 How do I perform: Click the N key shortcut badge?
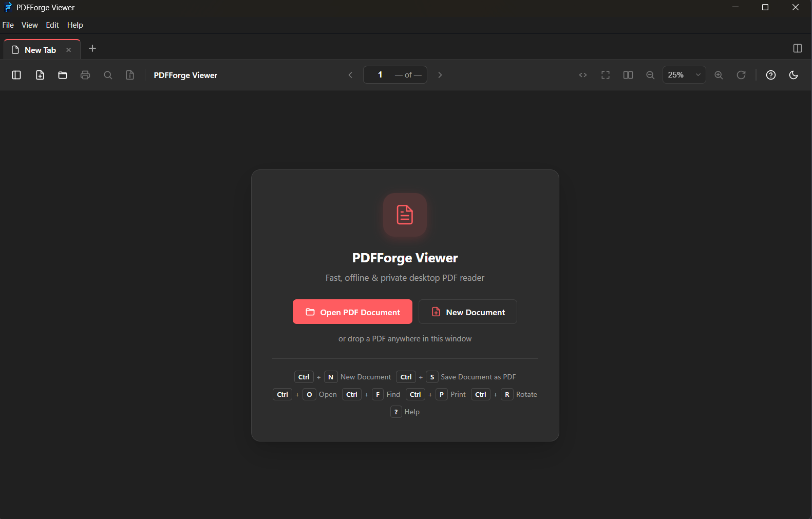click(331, 377)
